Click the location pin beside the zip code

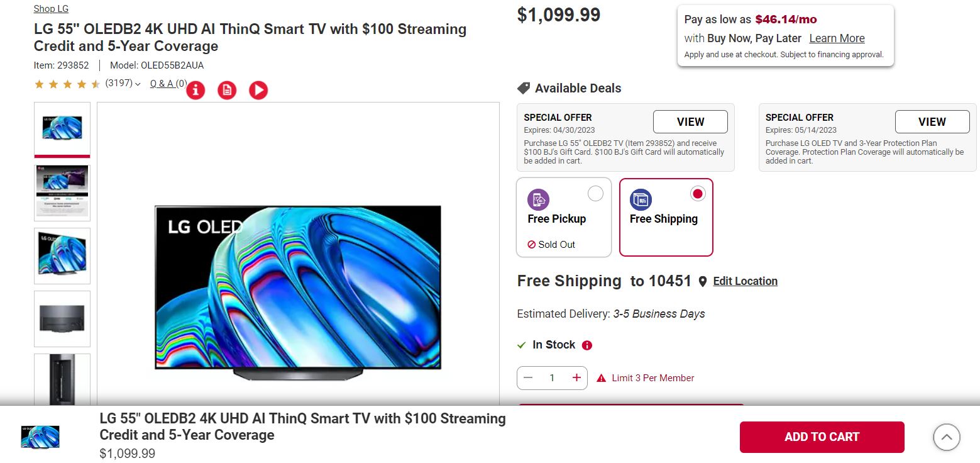(x=702, y=282)
